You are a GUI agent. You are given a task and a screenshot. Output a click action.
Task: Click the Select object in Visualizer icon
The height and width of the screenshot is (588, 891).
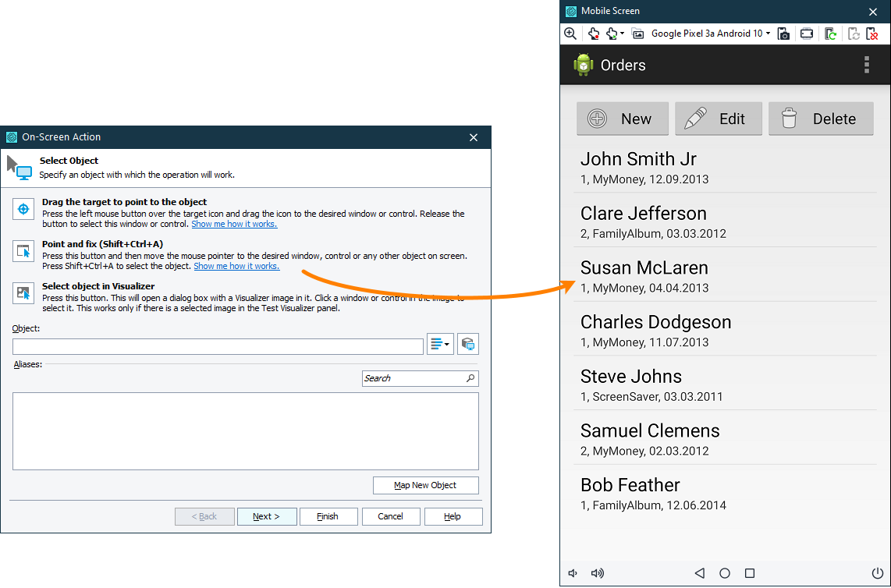coord(23,293)
